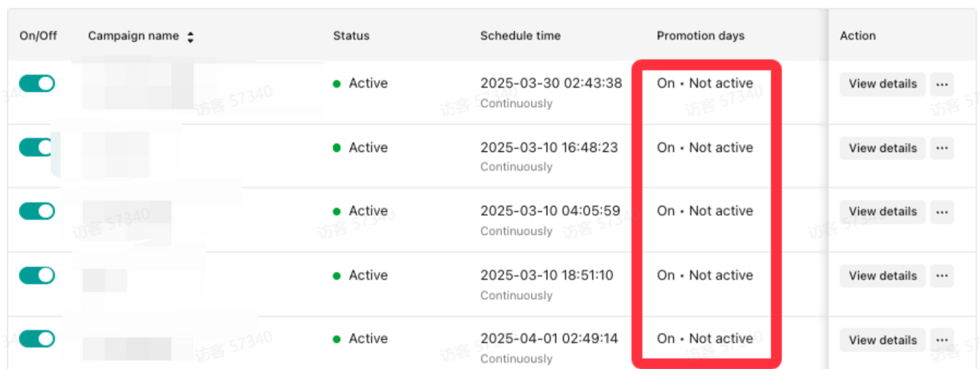Open more options for the 18:51:10 campaign
Image resolution: width=980 pixels, height=369 pixels.
point(942,276)
